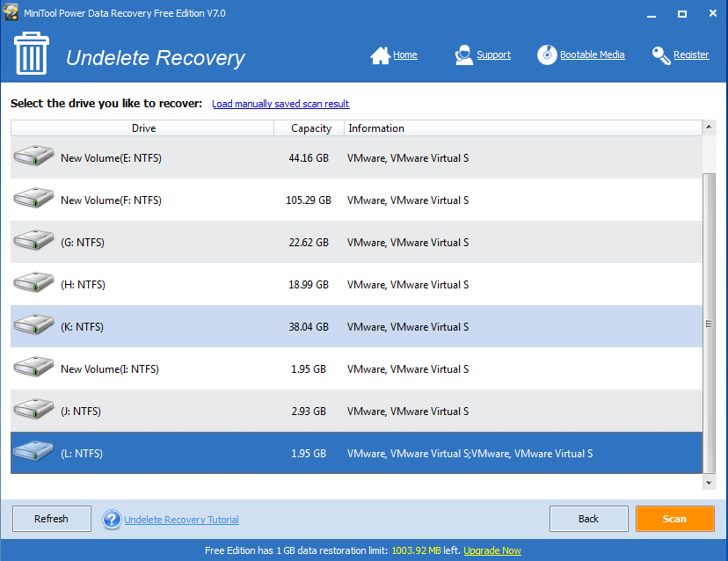Viewport: 728px width, 561px height.
Task: Select the New Volume(I: NTFS) drive name
Action: point(110,369)
